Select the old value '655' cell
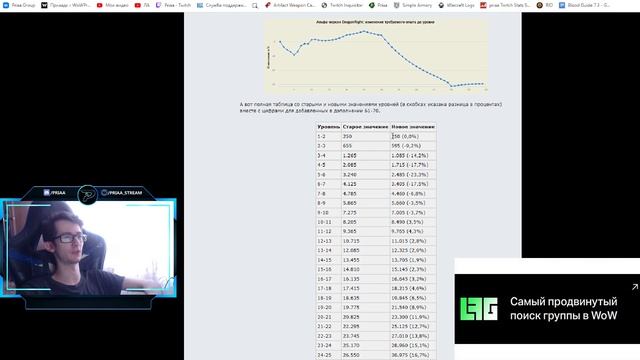Viewport: 640px width, 360px height. [x=365, y=146]
